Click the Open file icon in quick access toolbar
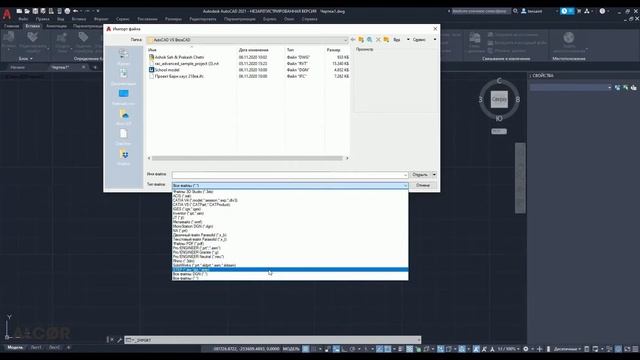 tap(27, 11)
